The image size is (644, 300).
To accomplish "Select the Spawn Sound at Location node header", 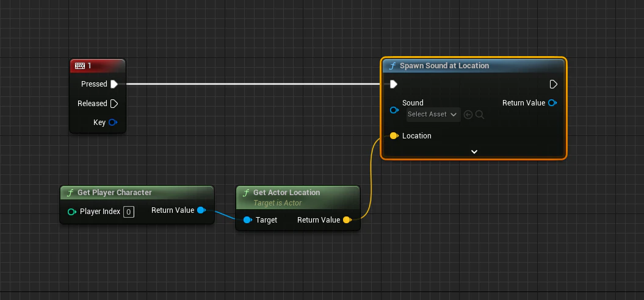I will point(474,66).
